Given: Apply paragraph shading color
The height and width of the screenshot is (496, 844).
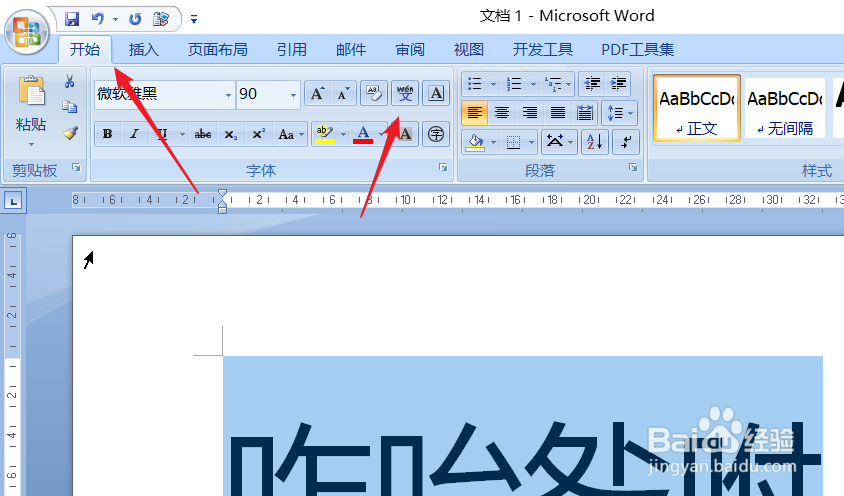Looking at the screenshot, I should (475, 142).
